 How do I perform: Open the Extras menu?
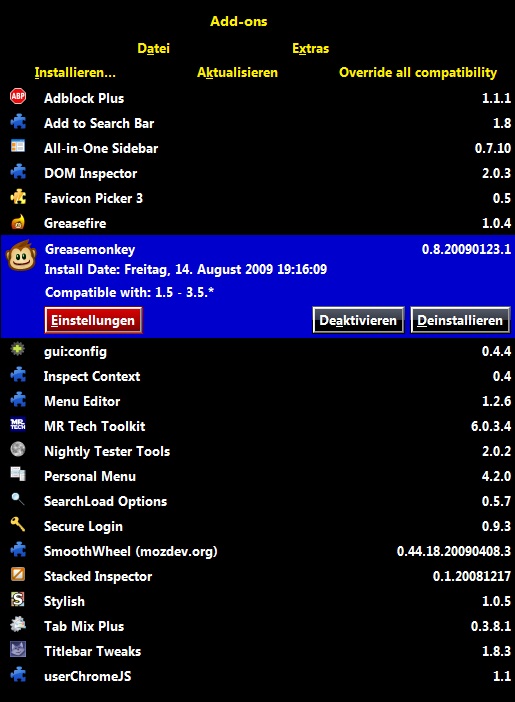coord(310,48)
